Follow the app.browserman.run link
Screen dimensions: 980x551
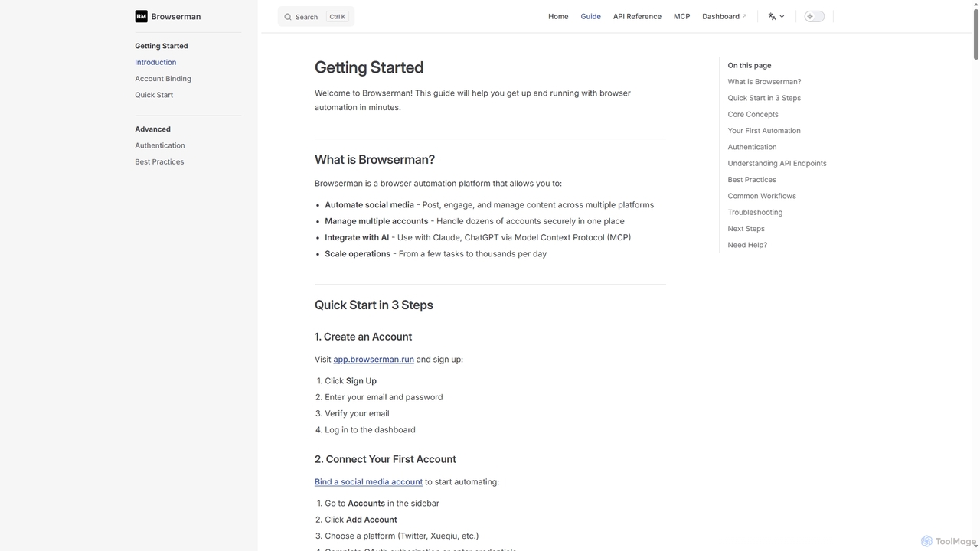click(x=374, y=359)
